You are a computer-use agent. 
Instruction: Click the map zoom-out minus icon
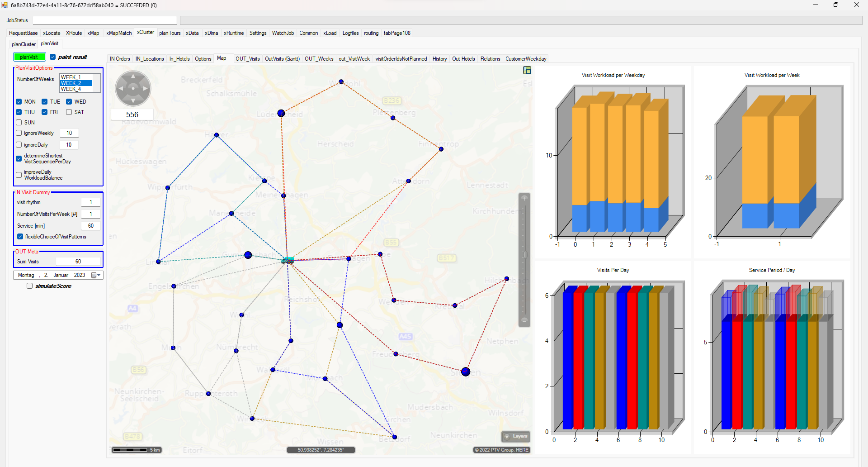524,320
